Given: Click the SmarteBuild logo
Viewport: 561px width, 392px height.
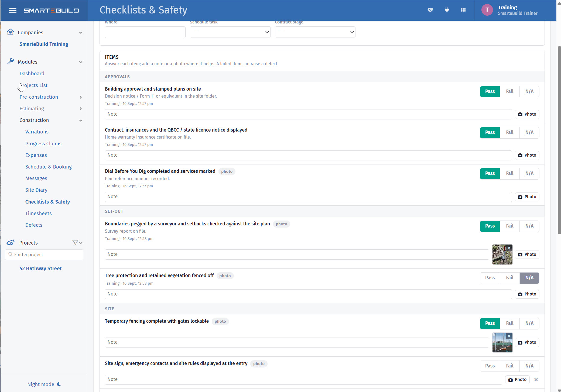Looking at the screenshot, I should point(51,11).
